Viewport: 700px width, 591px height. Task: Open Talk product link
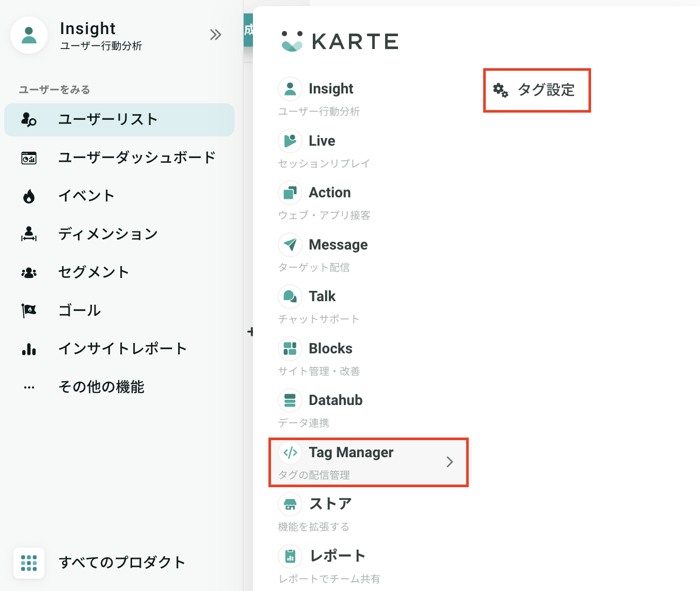tap(322, 297)
